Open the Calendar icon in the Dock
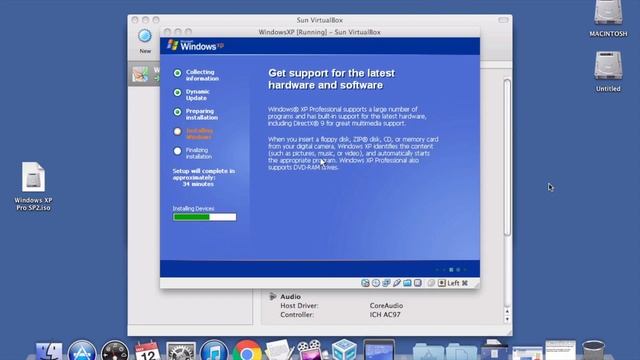Image resolution: width=640 pixels, height=360 pixels. click(x=147, y=351)
